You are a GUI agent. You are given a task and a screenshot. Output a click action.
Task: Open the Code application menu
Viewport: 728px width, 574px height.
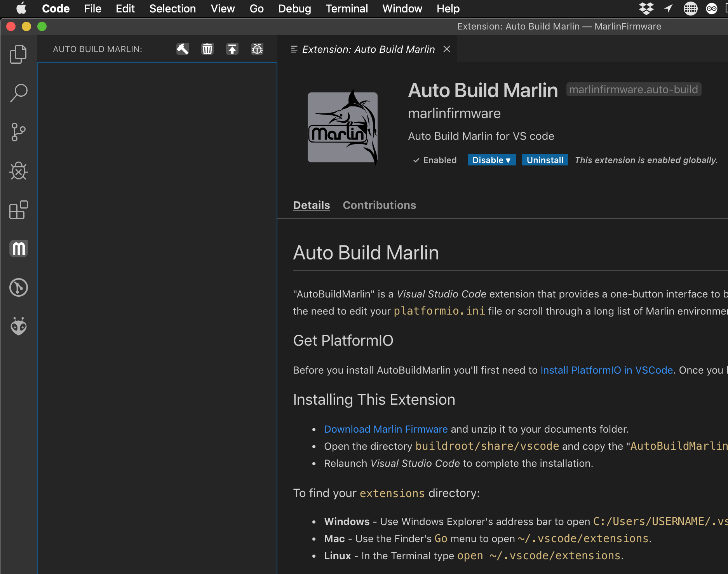point(56,9)
